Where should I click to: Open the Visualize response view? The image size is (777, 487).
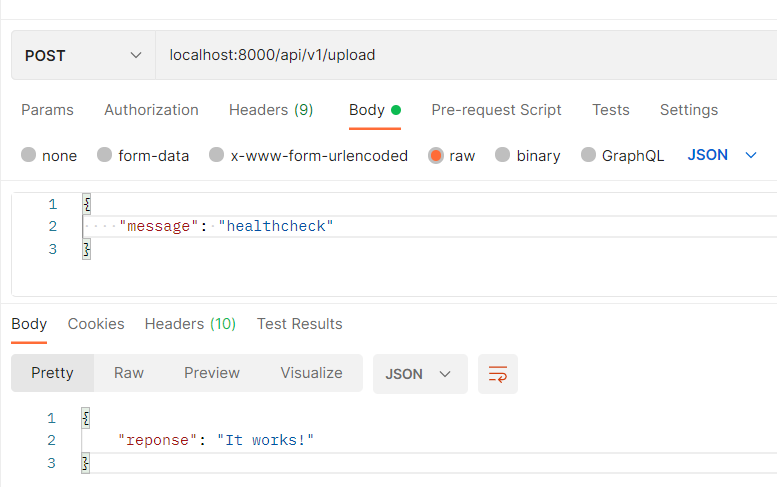click(311, 373)
